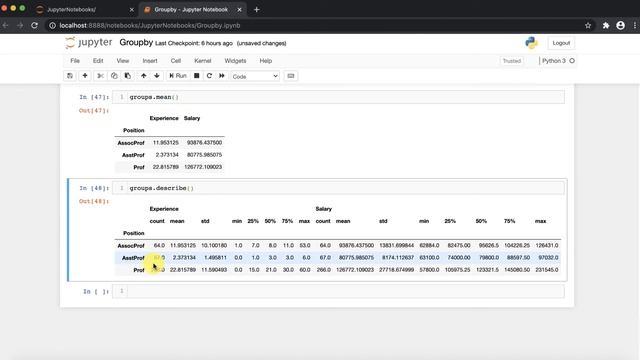Click the Trusted notebook indicator
640x360 pixels.
pyautogui.click(x=511, y=61)
